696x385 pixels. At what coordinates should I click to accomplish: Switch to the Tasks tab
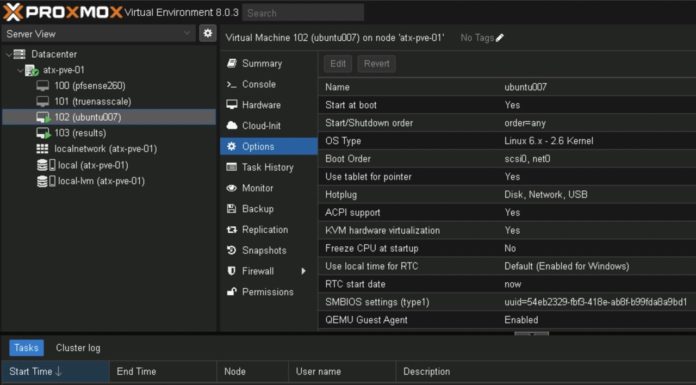(x=27, y=348)
